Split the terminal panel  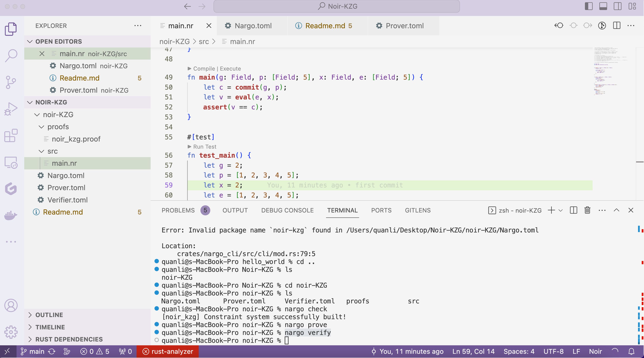coord(573,210)
